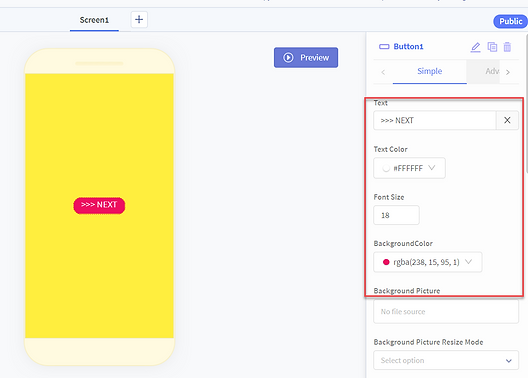This screenshot has width=528, height=378.
Task: Open Background Picture Resize Mode select option
Action: coord(446,360)
